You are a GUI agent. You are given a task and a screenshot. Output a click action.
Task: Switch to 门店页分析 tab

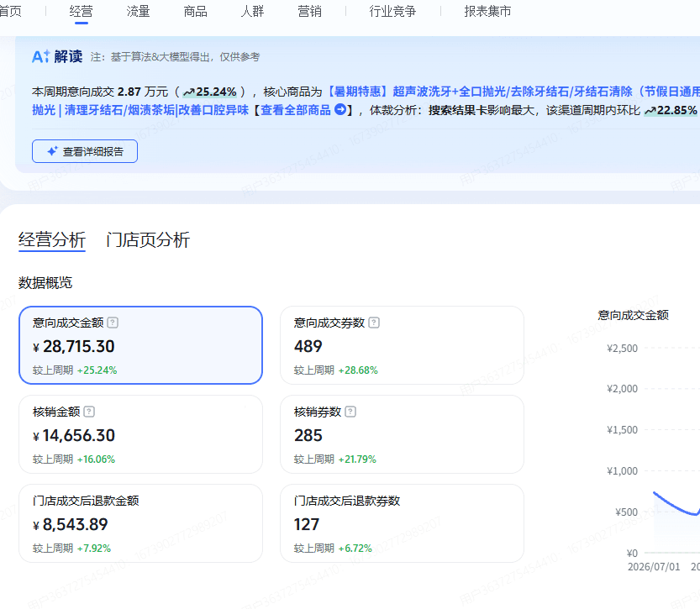point(148,239)
